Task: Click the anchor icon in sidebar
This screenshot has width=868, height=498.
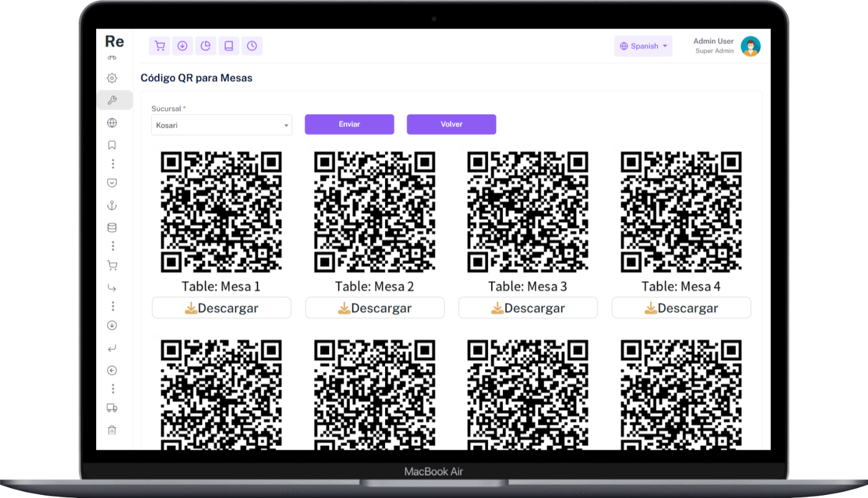Action: (112, 206)
